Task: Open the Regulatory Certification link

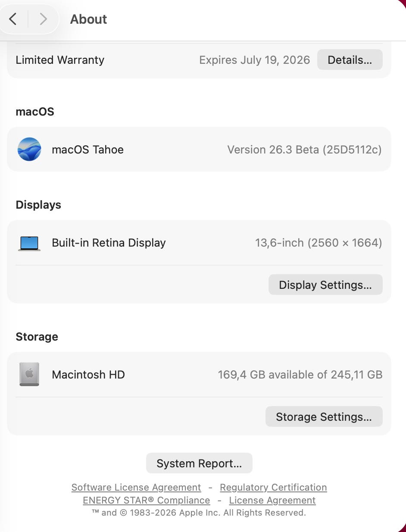Action: pos(273,488)
